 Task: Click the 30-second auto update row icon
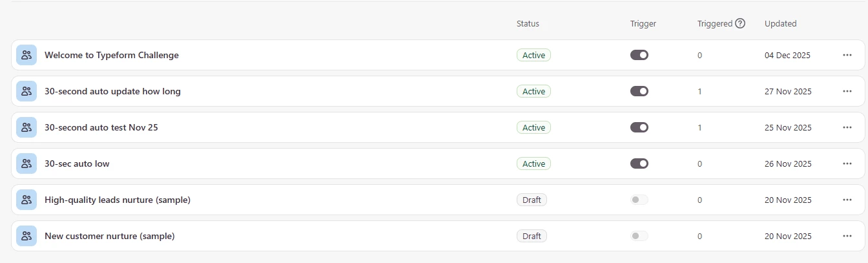point(26,91)
